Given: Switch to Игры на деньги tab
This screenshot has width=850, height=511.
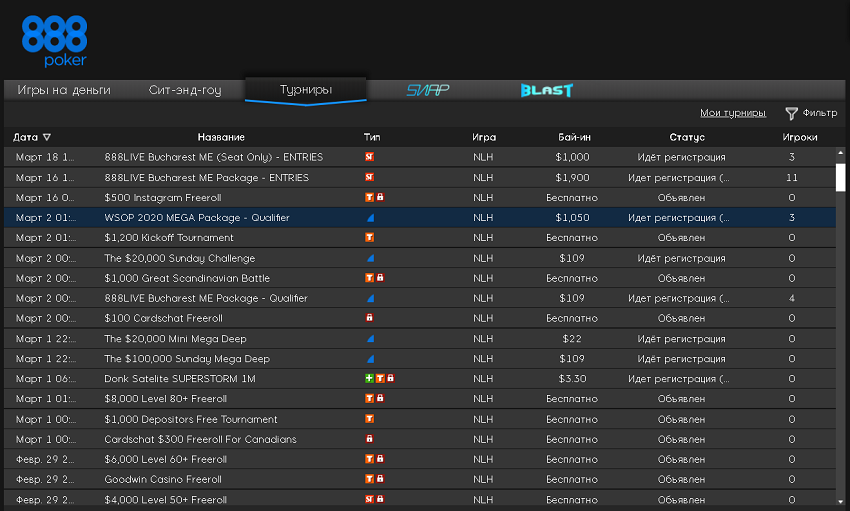Looking at the screenshot, I should point(64,90).
